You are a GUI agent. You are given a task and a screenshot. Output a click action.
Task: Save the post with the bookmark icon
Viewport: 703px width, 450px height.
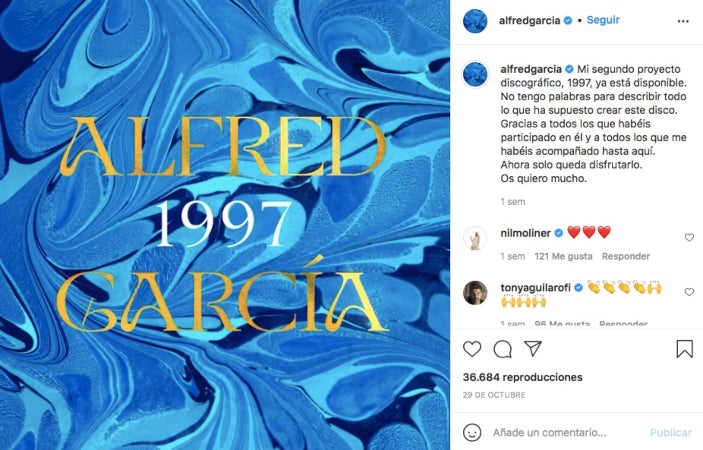click(x=685, y=349)
